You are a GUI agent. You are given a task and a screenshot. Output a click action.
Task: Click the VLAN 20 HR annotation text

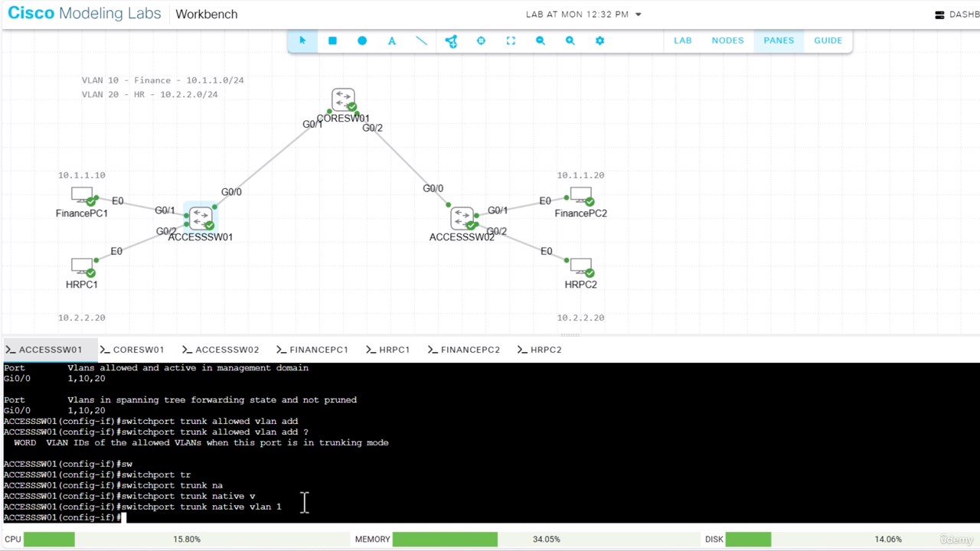pyautogui.click(x=149, y=94)
